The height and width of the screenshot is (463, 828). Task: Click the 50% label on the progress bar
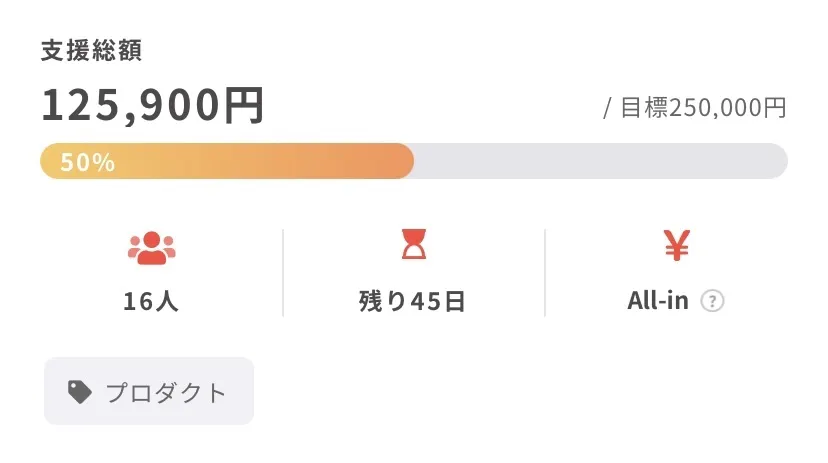88,162
